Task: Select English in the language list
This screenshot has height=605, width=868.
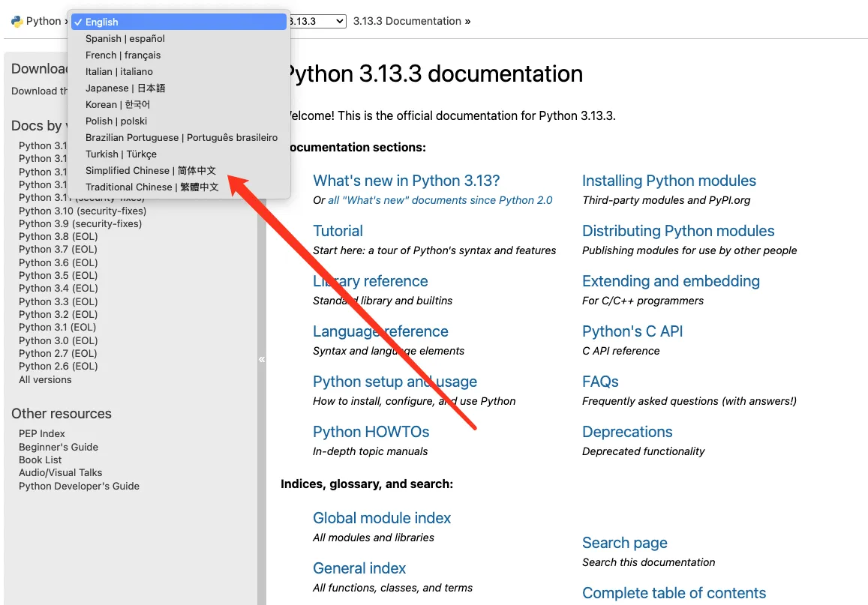Action: [x=179, y=22]
